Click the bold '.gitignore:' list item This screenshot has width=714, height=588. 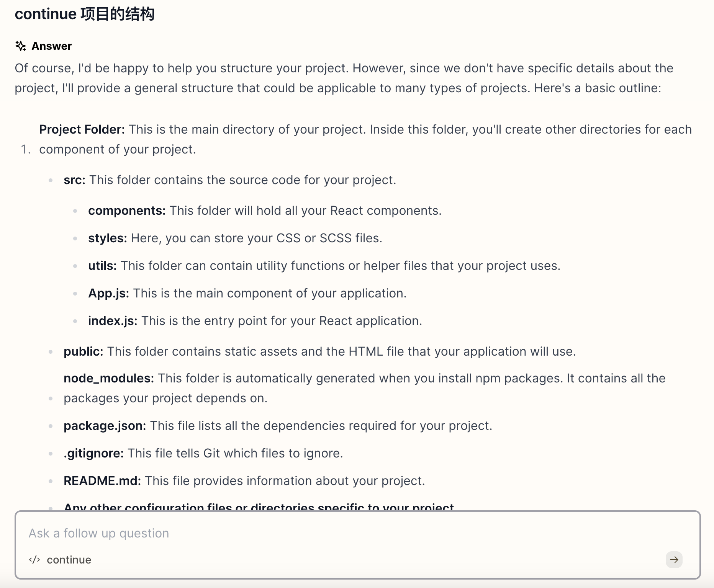(93, 453)
